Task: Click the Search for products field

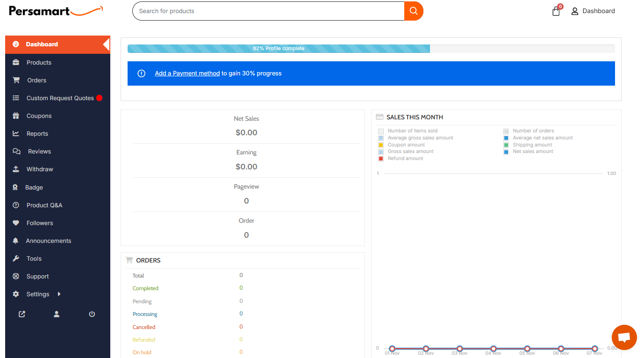Action: pos(268,11)
